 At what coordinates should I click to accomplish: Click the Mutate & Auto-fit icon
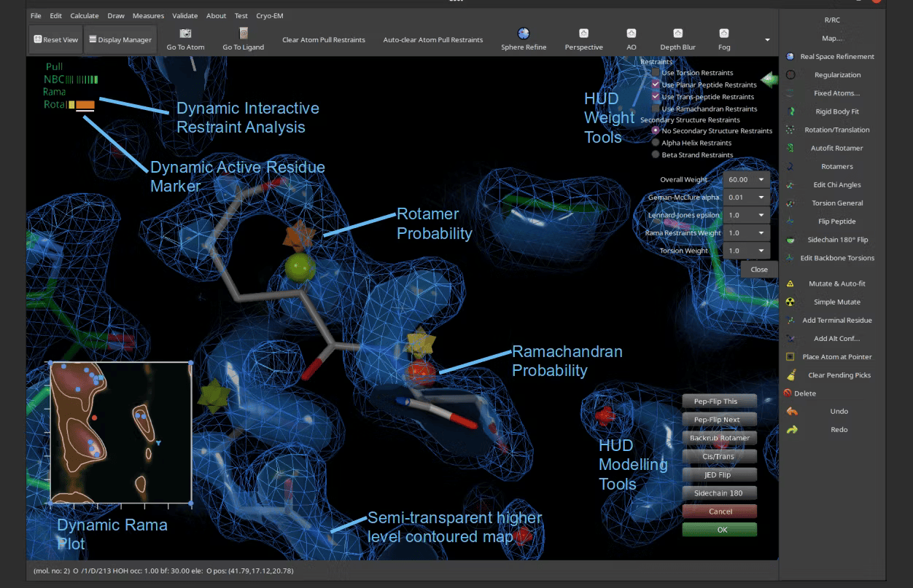point(790,283)
